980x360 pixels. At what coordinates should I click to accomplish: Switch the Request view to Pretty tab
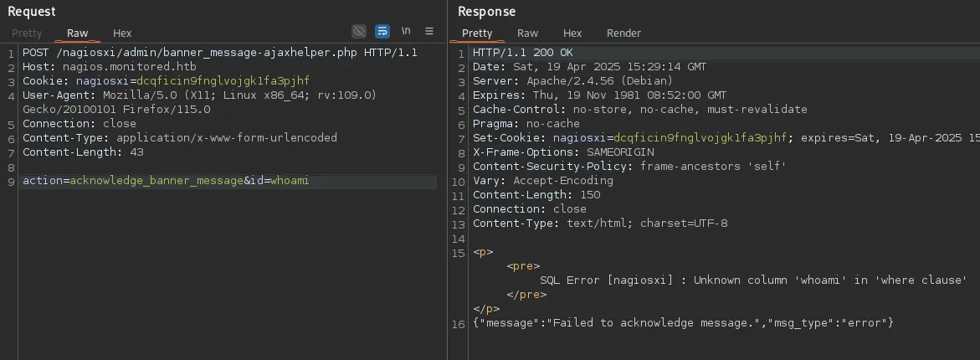[x=27, y=33]
